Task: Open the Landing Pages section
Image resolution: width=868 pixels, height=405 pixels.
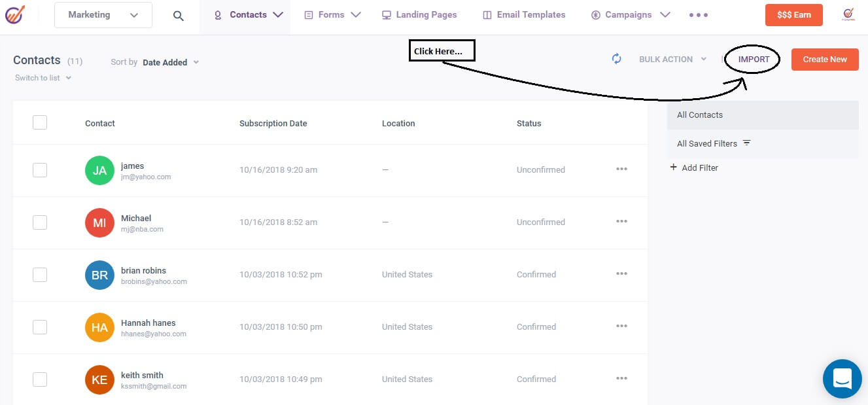Action: click(419, 14)
